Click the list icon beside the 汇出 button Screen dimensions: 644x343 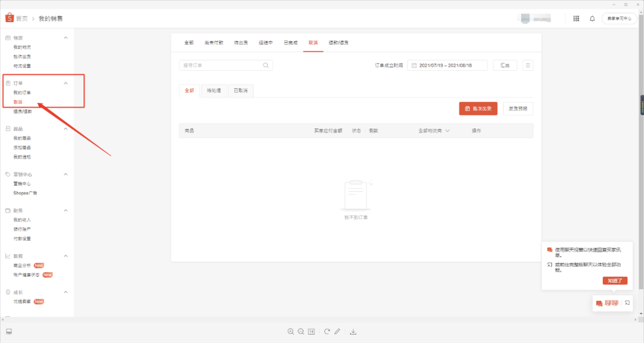(528, 65)
